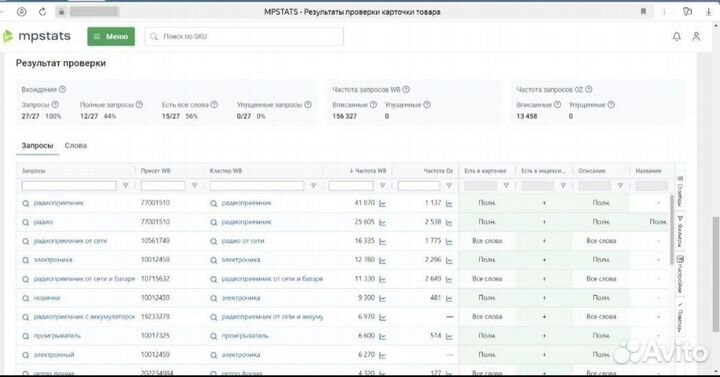Click the Поиск по SKU search field
The height and width of the screenshot is (377, 720).
pos(244,36)
